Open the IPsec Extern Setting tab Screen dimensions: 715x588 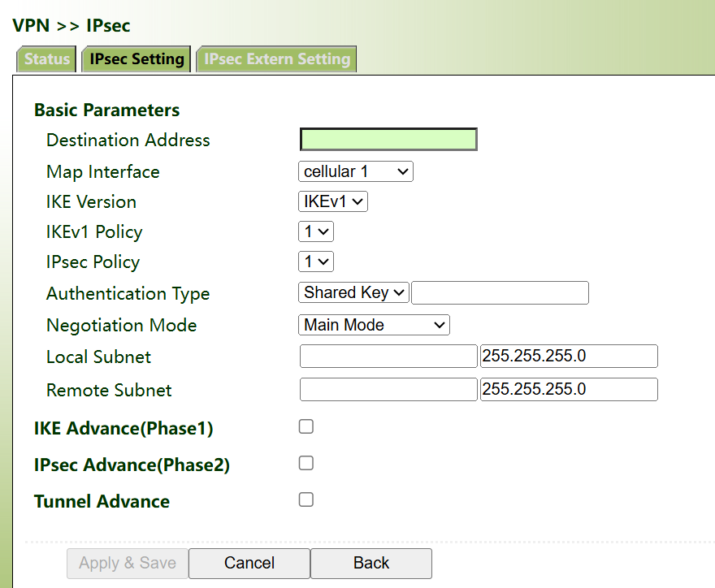pyautogui.click(x=276, y=59)
